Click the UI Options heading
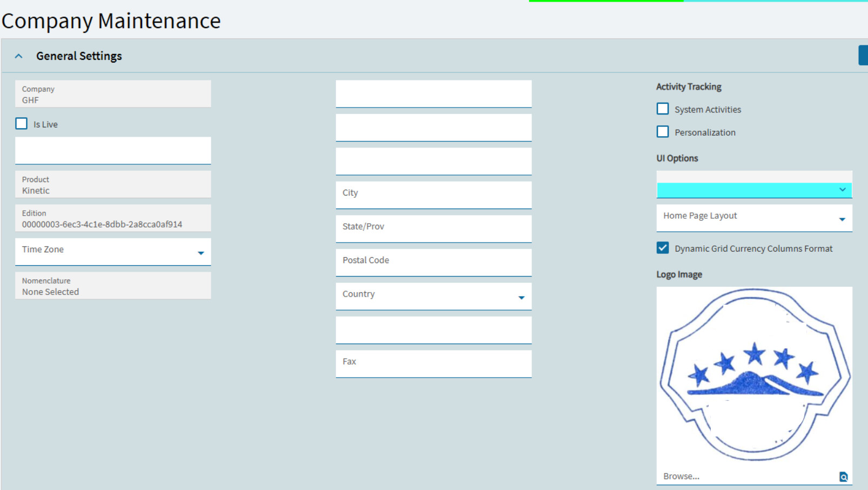The height and width of the screenshot is (490, 868). click(x=677, y=158)
